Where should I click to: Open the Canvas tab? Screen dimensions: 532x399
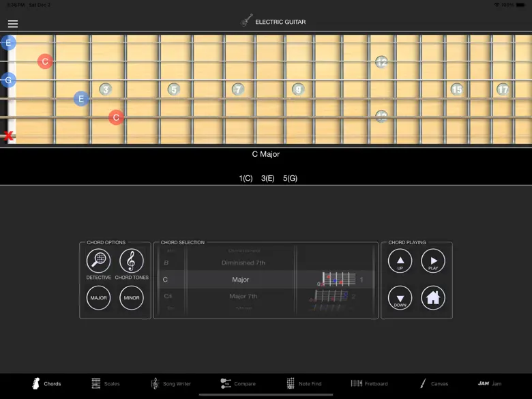434,383
